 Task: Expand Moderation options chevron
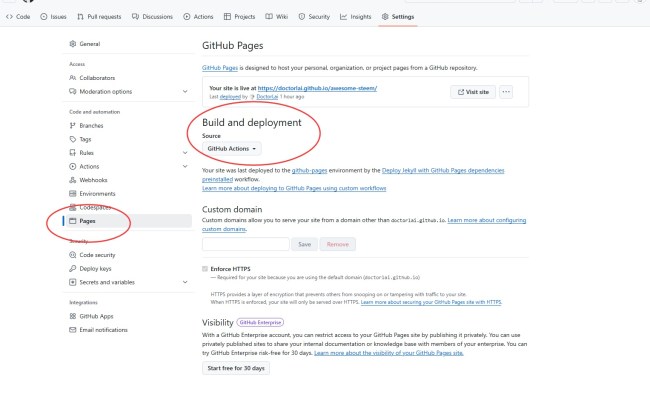[x=185, y=91]
